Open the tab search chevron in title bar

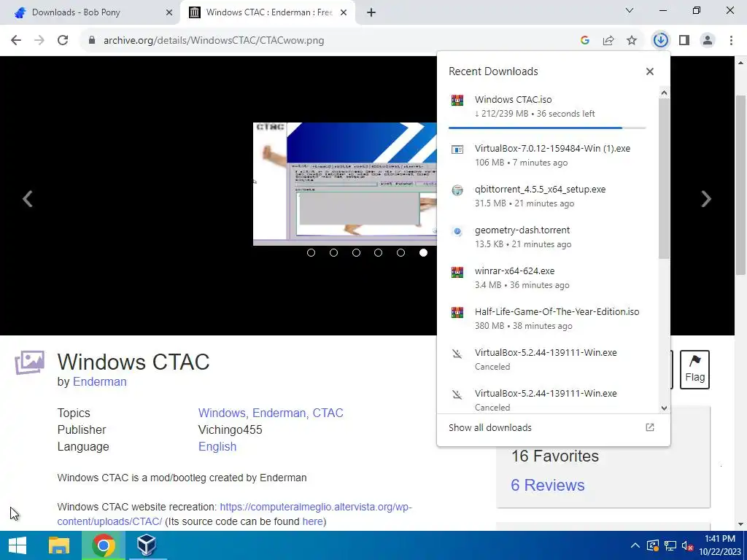click(630, 10)
